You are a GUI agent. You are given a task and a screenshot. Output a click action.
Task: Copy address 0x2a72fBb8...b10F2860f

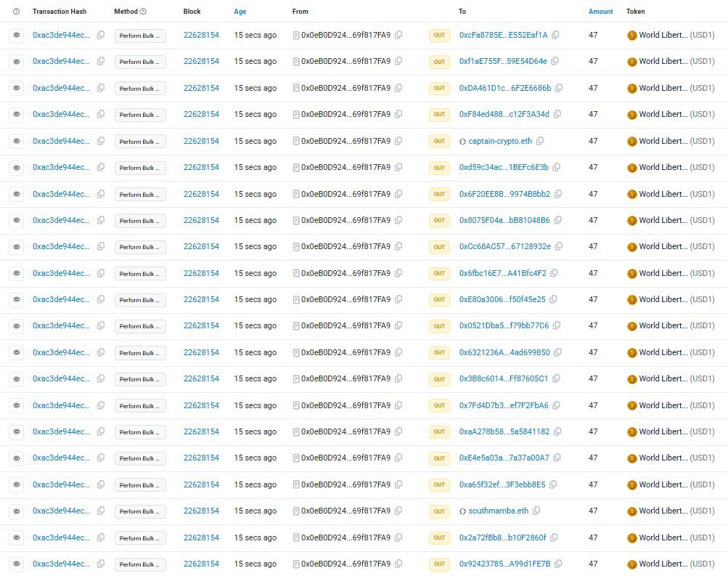point(554,538)
